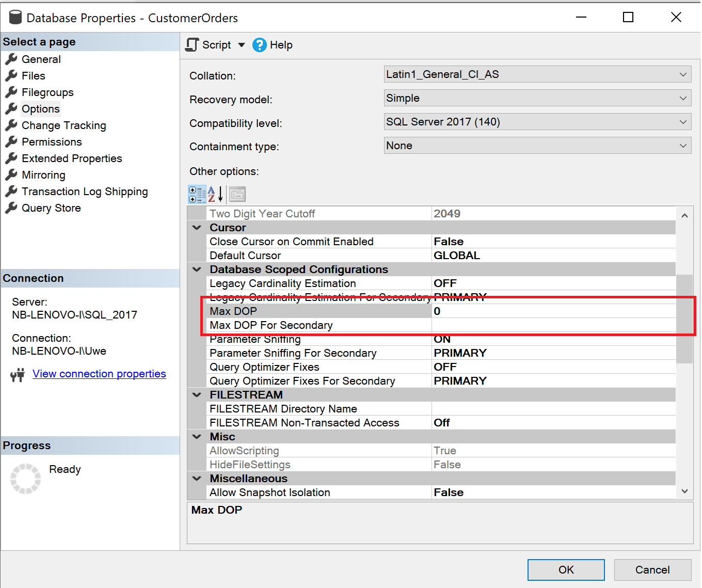Image resolution: width=702 pixels, height=588 pixels.
Task: Click the connection properties key icon
Action: point(17,374)
